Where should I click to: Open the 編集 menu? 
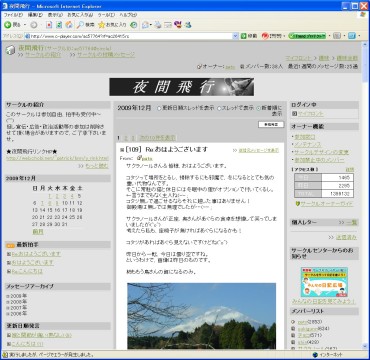[35, 15]
